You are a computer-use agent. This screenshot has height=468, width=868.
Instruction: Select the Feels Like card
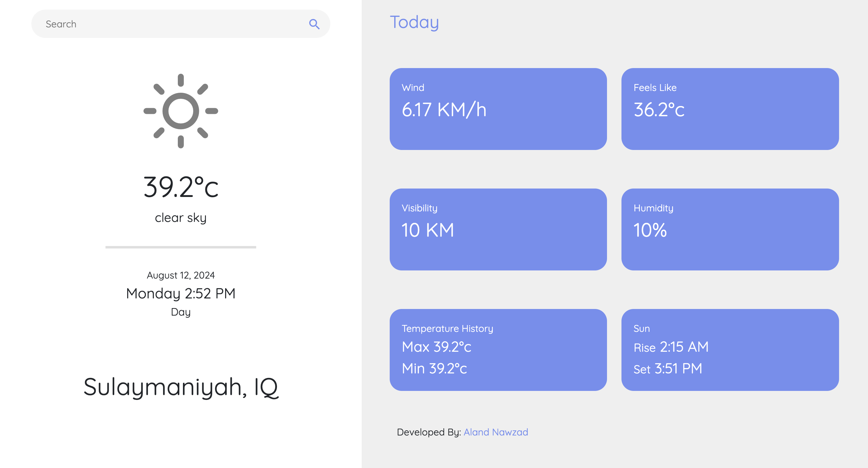pos(730,109)
